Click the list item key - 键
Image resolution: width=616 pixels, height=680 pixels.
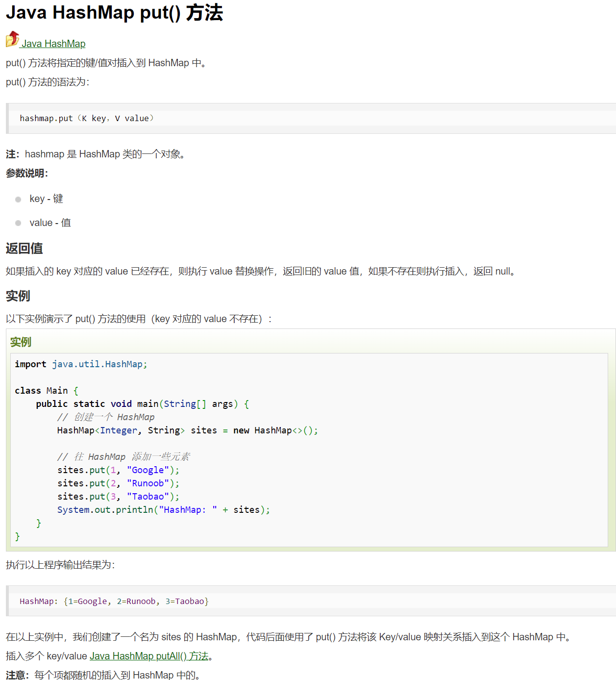pyautogui.click(x=46, y=199)
